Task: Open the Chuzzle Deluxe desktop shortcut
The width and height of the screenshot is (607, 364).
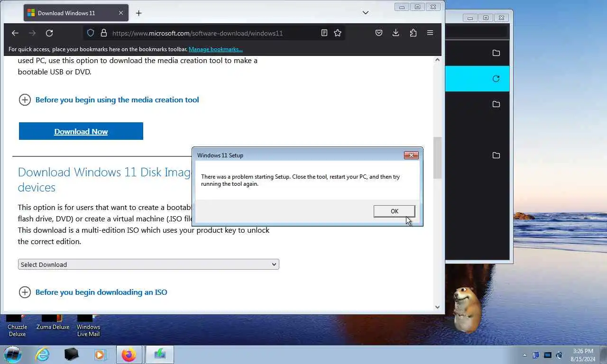Action: click(x=17, y=325)
